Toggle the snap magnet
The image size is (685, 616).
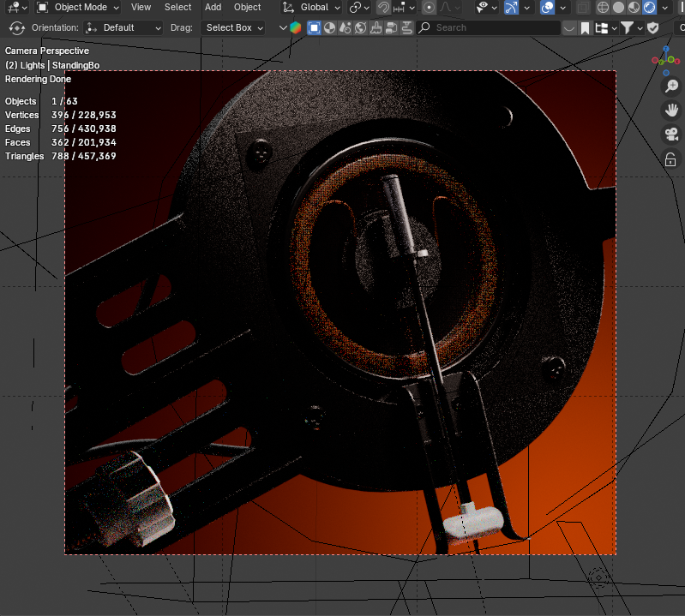[383, 7]
